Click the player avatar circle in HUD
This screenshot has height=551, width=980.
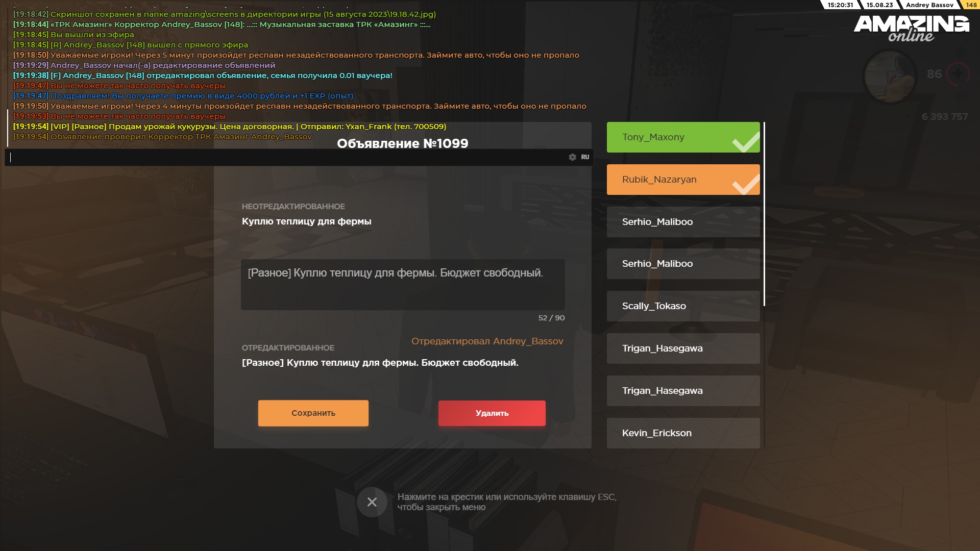890,76
